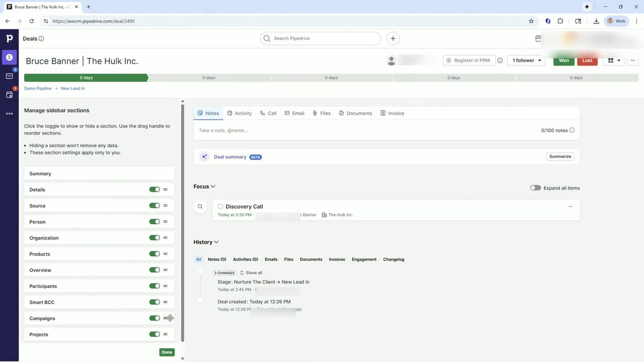Switch to the Call tab
The width and height of the screenshot is (644, 362).
pyautogui.click(x=268, y=114)
